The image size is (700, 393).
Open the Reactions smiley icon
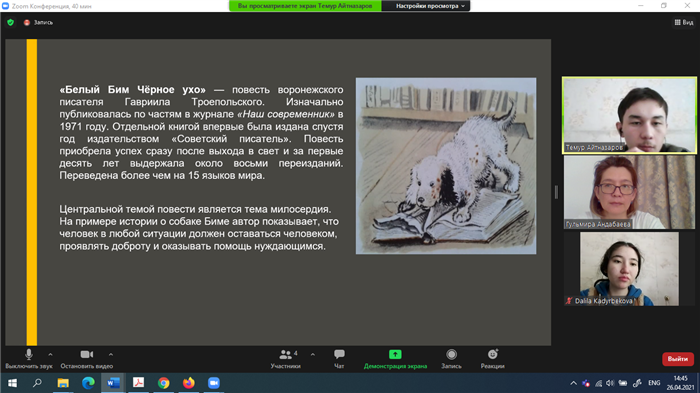coord(492,355)
